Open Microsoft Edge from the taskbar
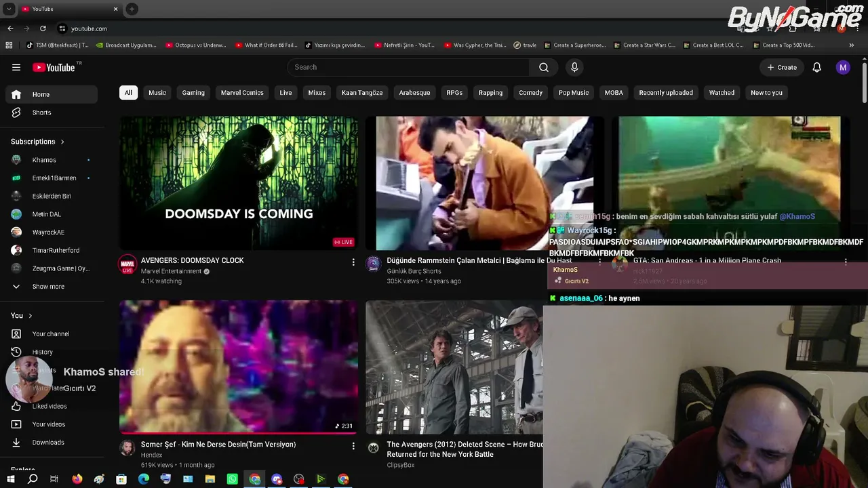The image size is (868, 488). click(x=144, y=479)
